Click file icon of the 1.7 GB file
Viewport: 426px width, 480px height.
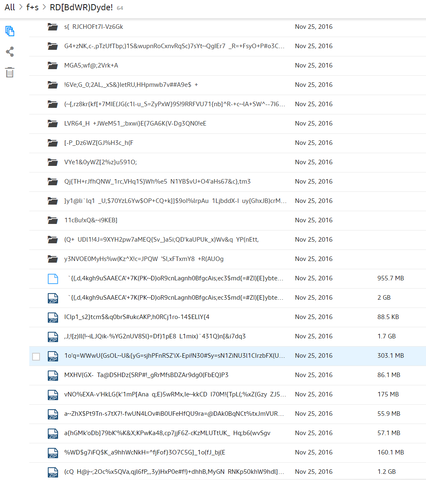[x=53, y=336]
